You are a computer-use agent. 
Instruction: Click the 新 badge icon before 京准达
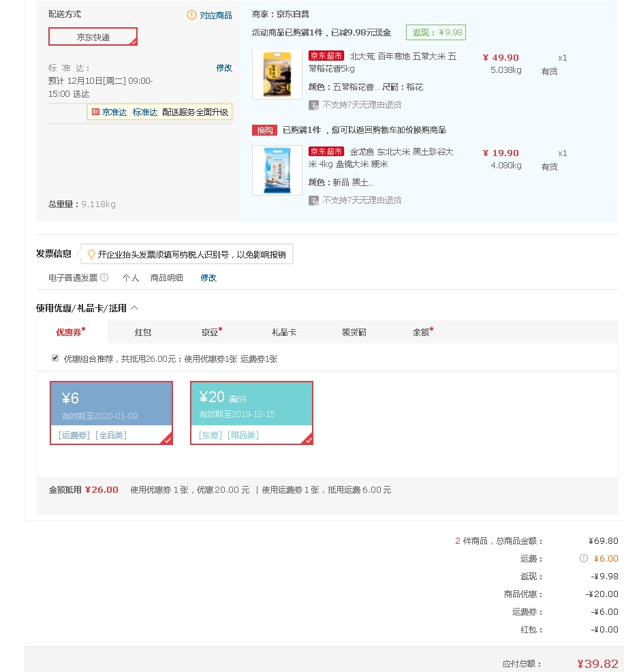click(x=95, y=112)
